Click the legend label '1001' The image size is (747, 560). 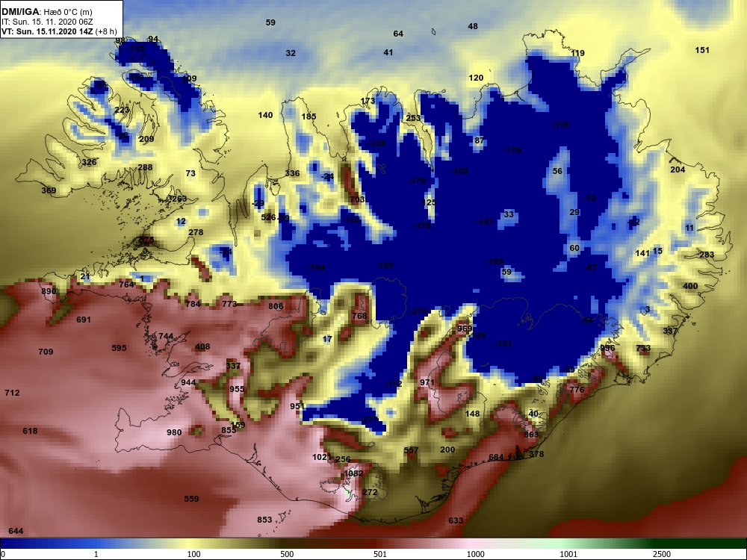(568, 554)
